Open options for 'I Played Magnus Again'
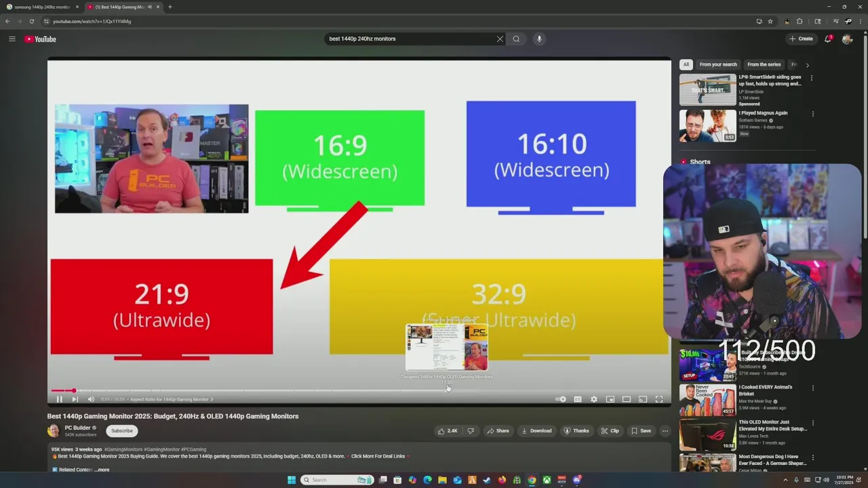This screenshot has width=868, height=488. tap(812, 114)
